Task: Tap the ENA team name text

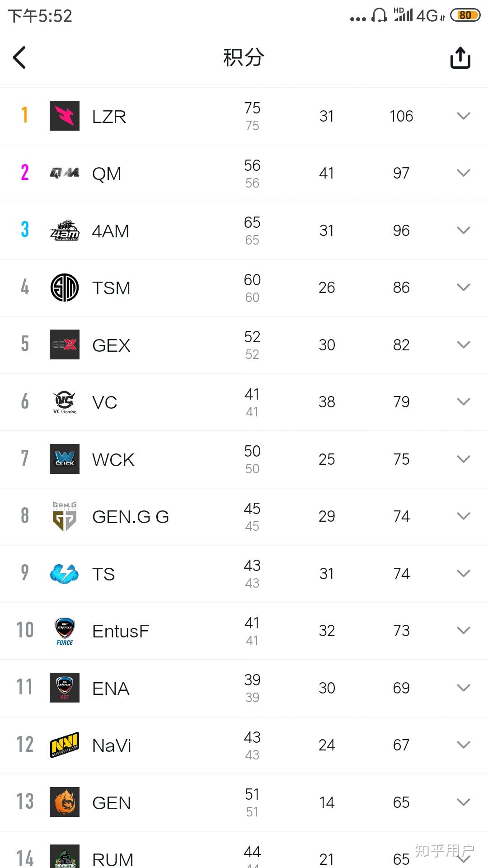Action: coord(110,688)
